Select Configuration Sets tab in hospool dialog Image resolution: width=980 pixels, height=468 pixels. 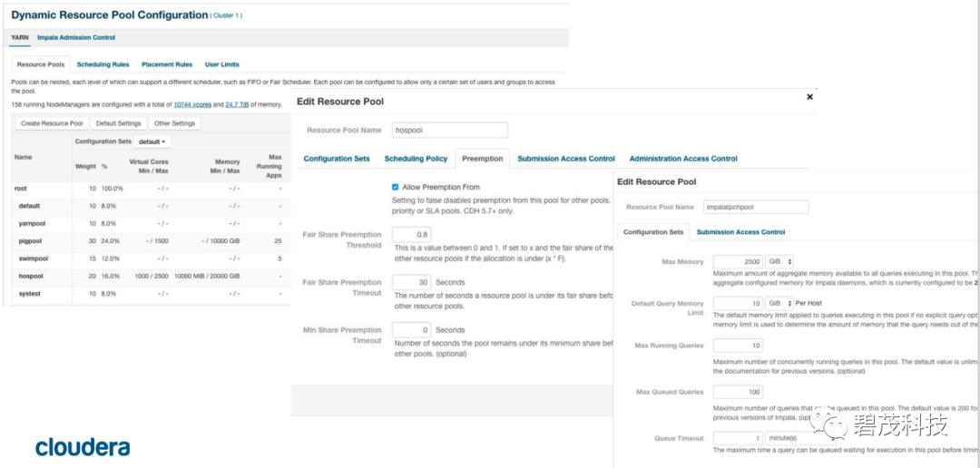[x=337, y=159]
